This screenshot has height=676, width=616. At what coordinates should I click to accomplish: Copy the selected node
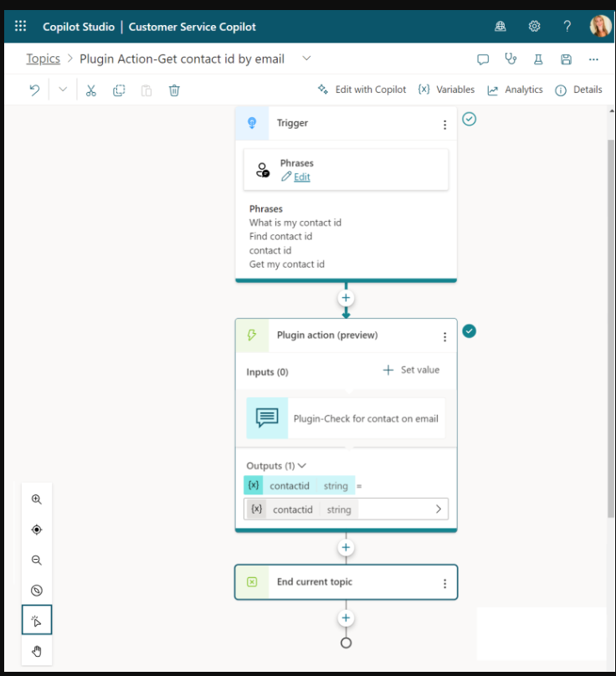tap(119, 90)
